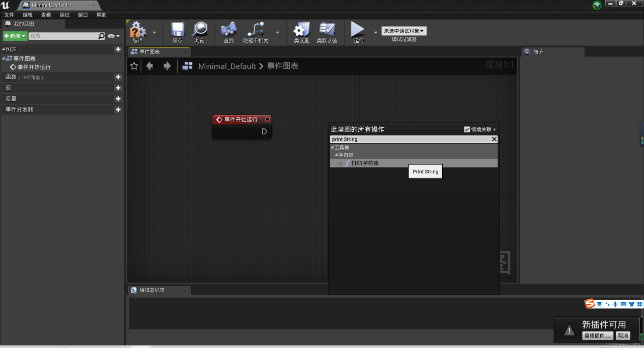Select 事件开始运行 in 我的蓝图 tree
644x348 pixels.
click(x=34, y=67)
